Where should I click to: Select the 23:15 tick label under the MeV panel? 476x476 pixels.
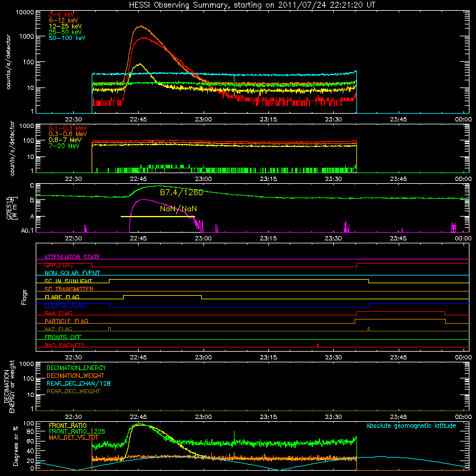coord(268,179)
